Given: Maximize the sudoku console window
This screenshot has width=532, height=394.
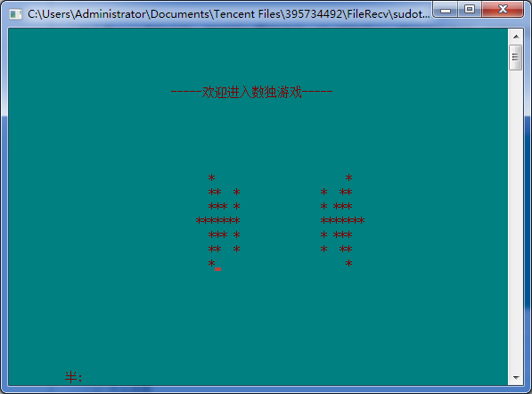Looking at the screenshot, I should coord(470,9).
